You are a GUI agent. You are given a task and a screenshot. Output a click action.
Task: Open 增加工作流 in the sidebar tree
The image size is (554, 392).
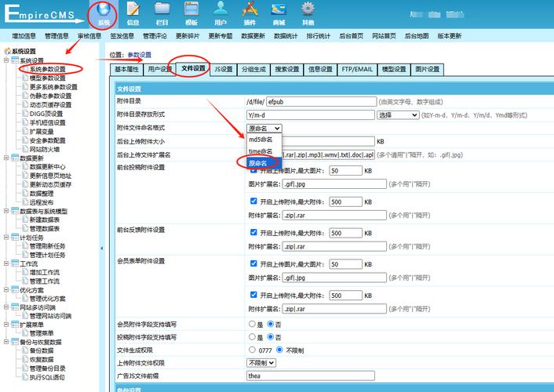pyautogui.click(x=45, y=272)
